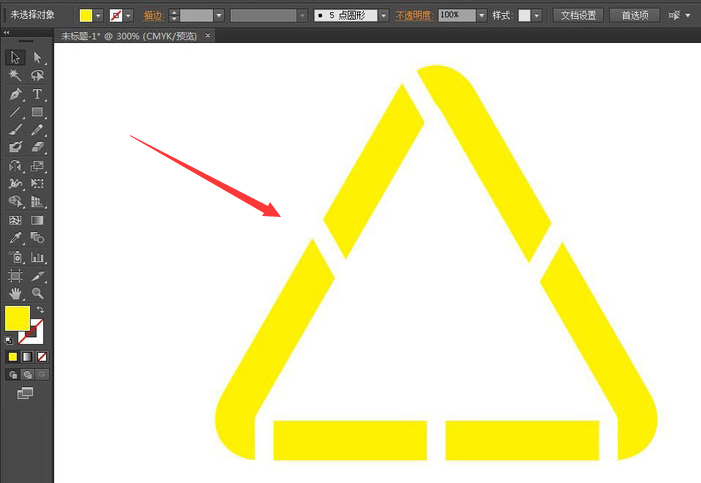
Task: Select the Type tool
Action: click(37, 94)
